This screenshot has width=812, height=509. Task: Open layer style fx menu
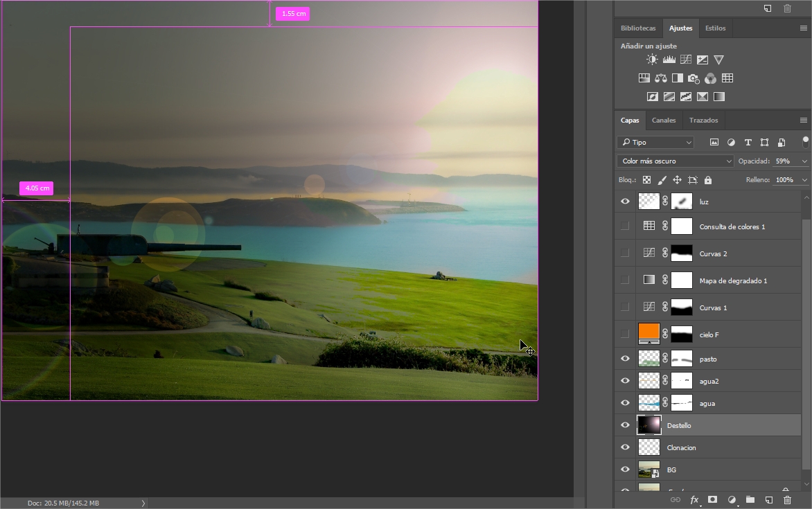click(694, 500)
